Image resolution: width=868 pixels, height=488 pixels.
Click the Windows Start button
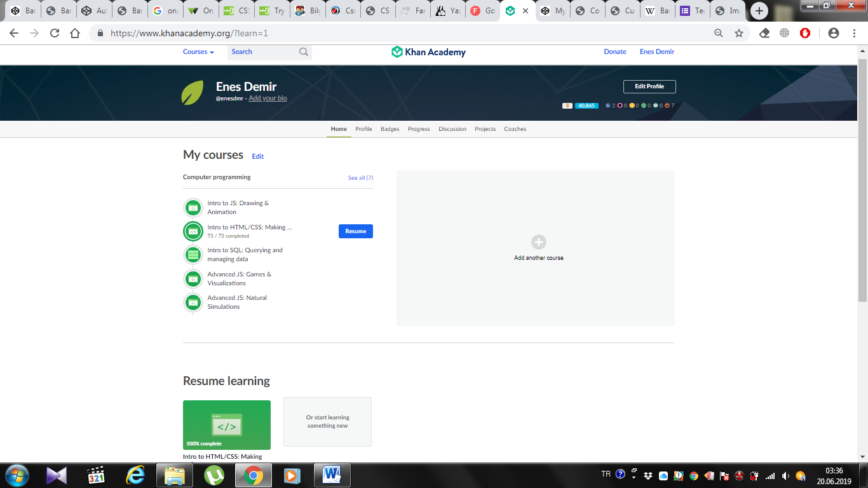(16, 475)
